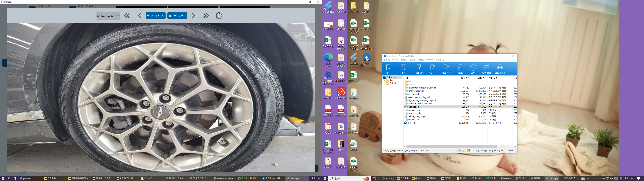Toggle the folder tree panel icon in status bar
The image size is (644, 181).
click(469, 150)
